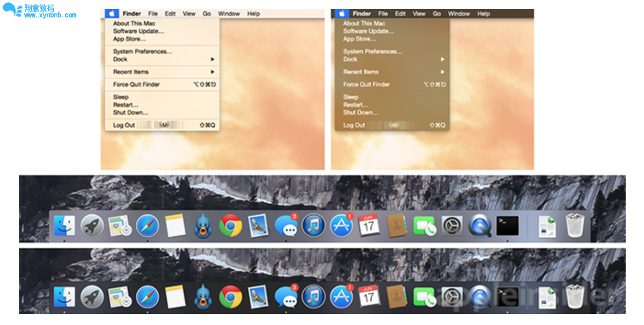Choose Restart in the dark menu
Image resolution: width=644 pixels, height=325 pixels.
pyautogui.click(x=356, y=105)
